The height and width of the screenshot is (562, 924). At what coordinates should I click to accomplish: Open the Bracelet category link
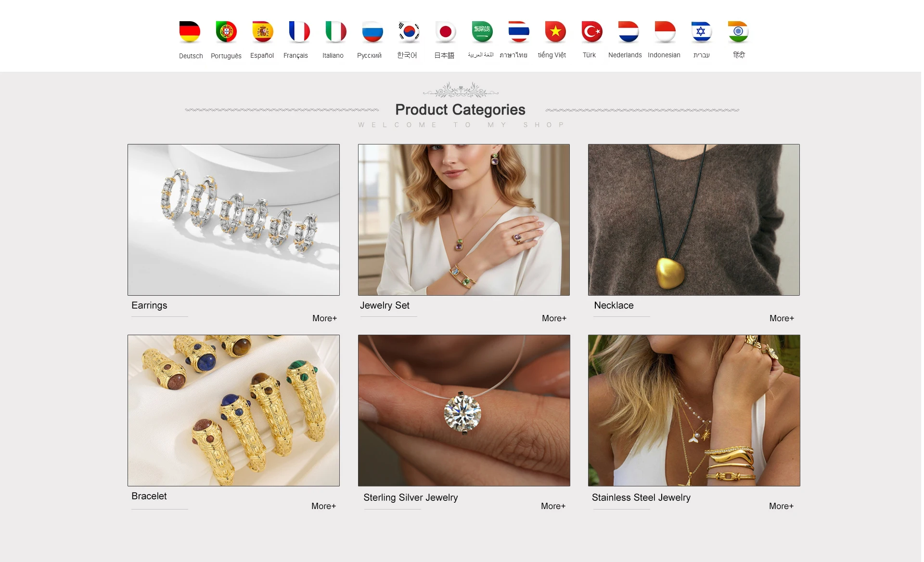[x=149, y=496]
